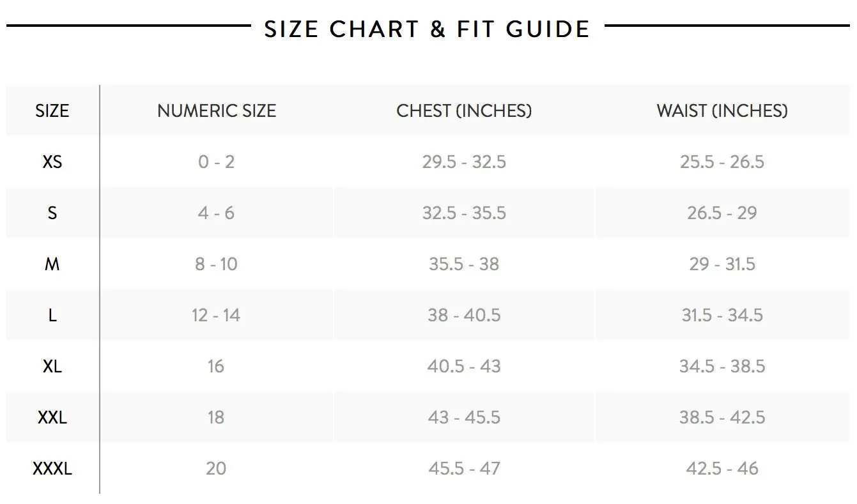The image size is (857, 504).
Task: Click chest value 45.5 - 47
Action: coord(464,468)
